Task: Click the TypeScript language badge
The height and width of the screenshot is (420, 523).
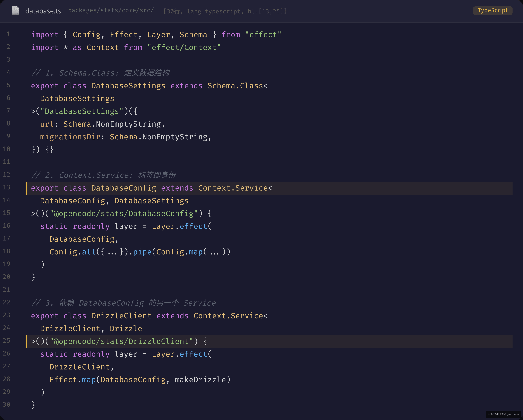Action: (x=492, y=10)
